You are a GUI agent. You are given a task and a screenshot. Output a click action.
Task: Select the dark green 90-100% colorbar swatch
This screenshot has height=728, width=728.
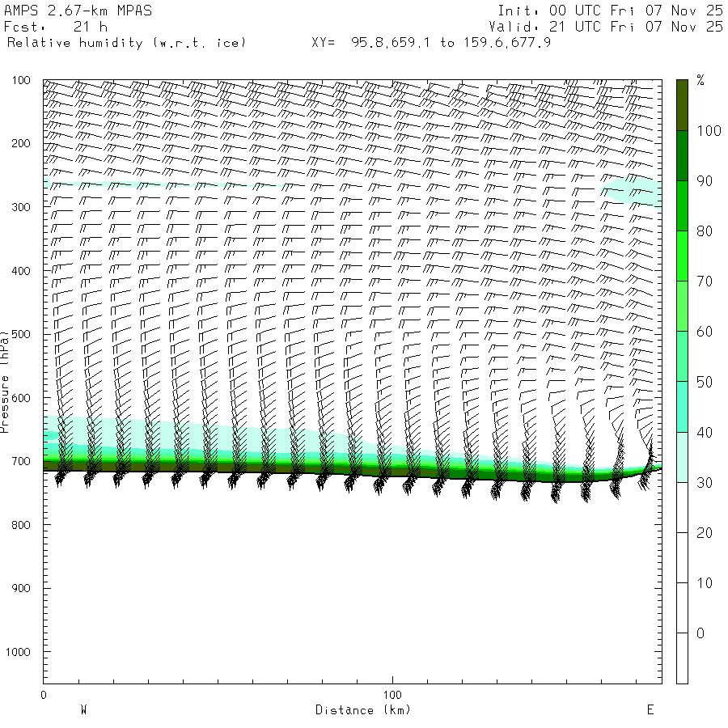(x=682, y=156)
